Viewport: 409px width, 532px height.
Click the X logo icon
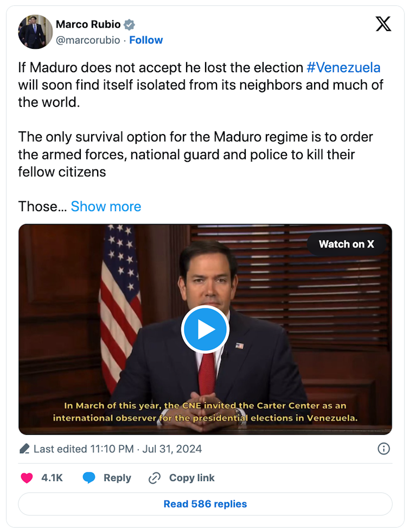tap(383, 24)
